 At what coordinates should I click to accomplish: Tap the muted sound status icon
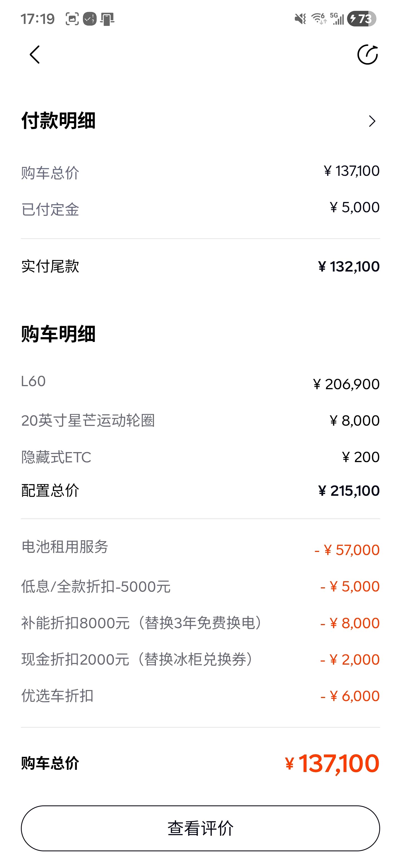point(300,19)
